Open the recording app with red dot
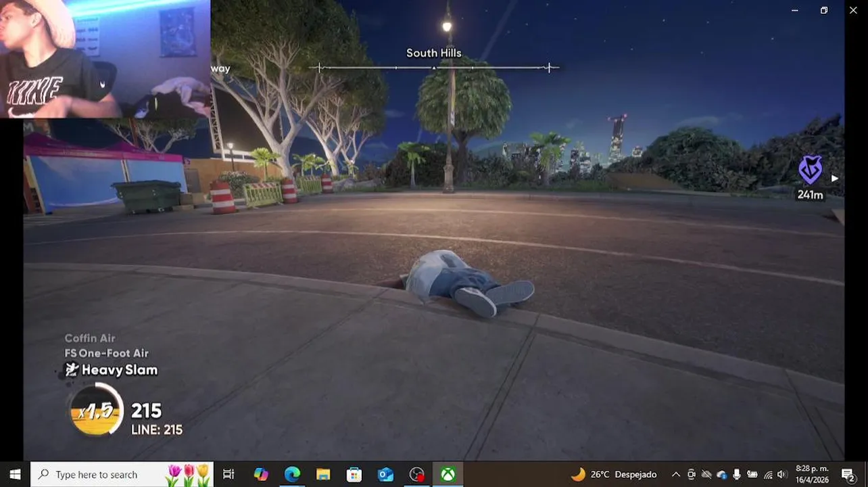 417,474
